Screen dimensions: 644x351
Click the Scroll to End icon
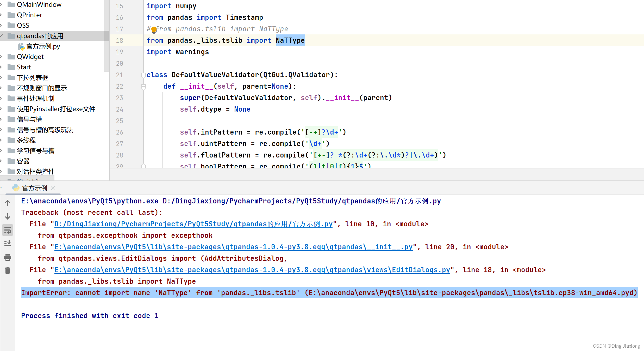pyautogui.click(x=8, y=244)
